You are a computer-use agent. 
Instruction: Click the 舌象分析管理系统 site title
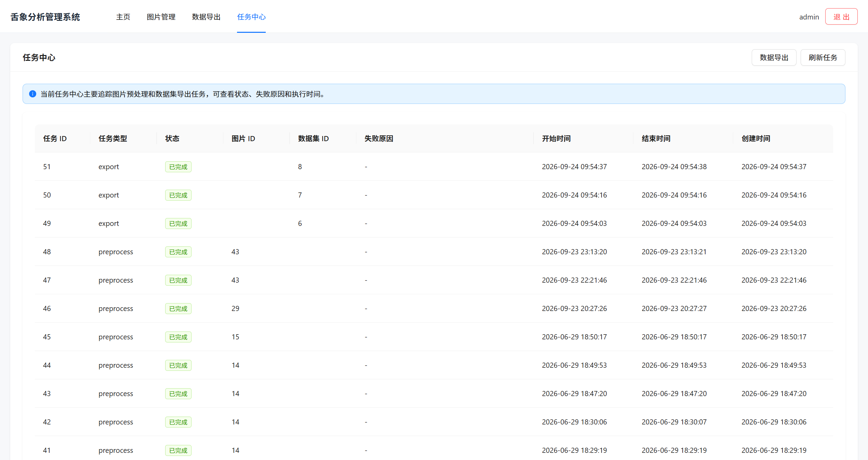[x=45, y=17]
